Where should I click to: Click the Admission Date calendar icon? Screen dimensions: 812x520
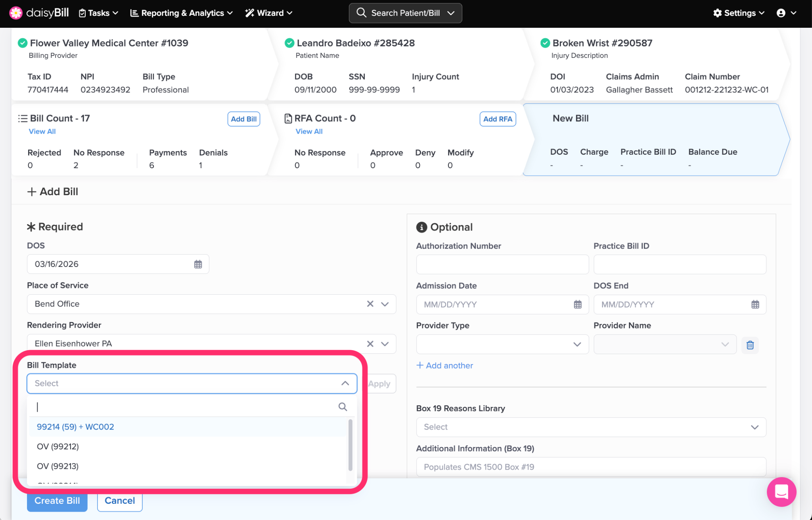tap(577, 304)
